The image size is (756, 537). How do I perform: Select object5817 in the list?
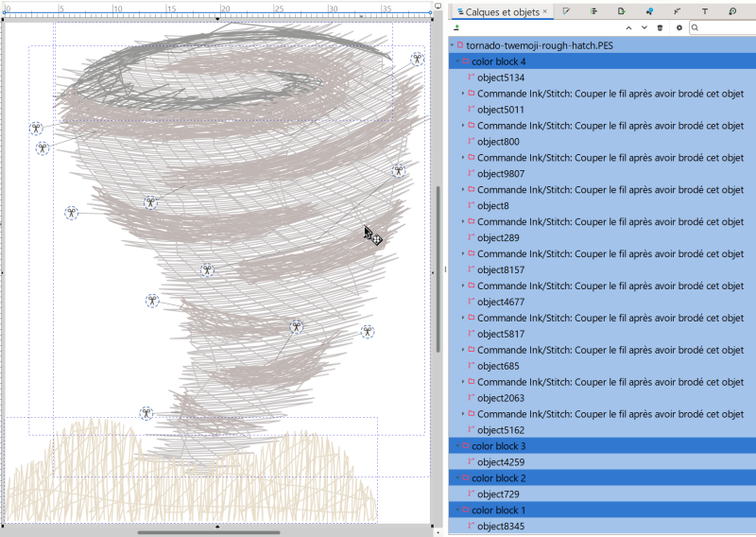coord(602,334)
